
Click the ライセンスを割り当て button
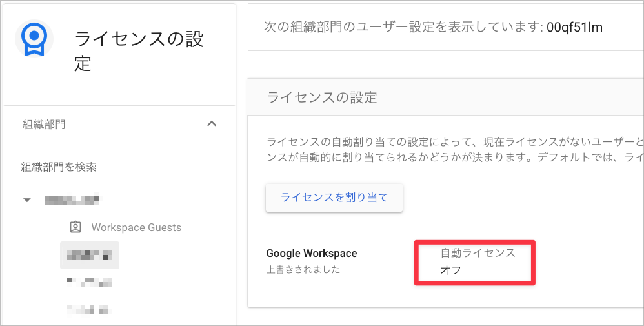click(334, 198)
